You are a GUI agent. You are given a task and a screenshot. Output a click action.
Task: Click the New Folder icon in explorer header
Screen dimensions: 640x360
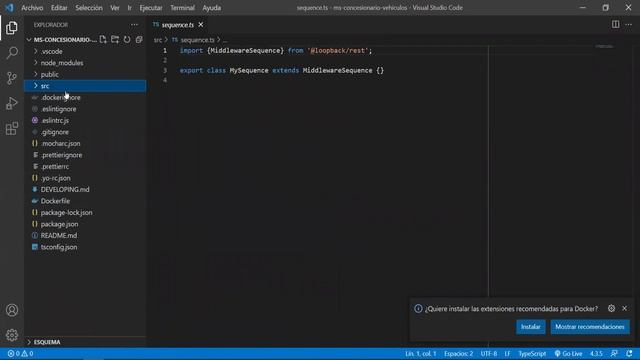115,40
